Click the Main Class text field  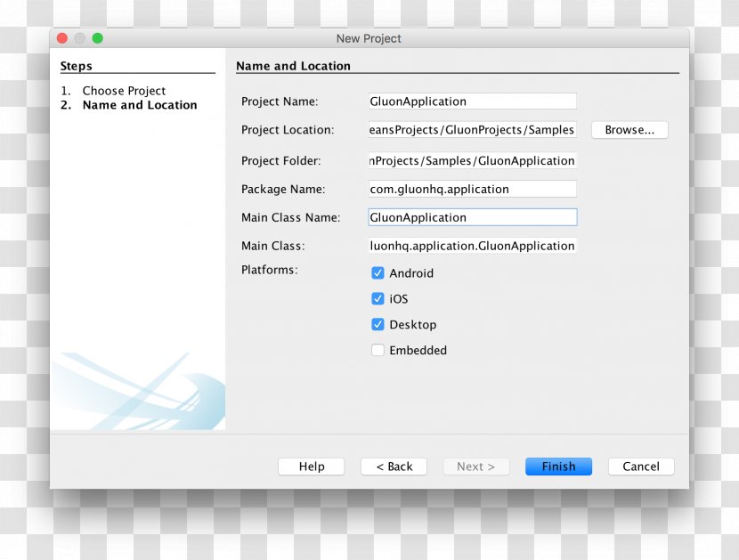tap(472, 246)
